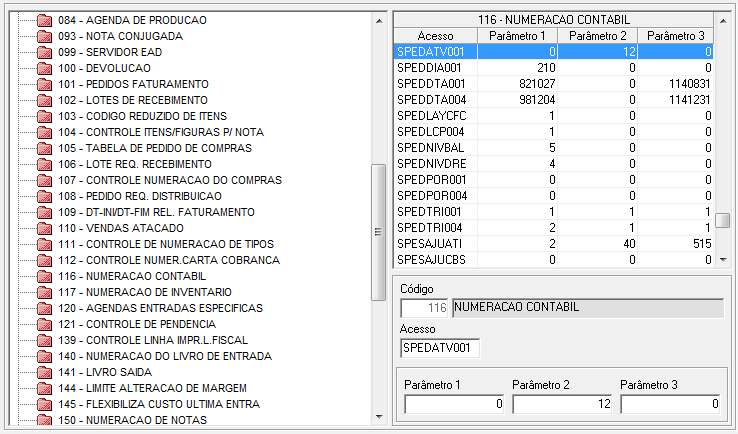Select folder icon for 117 - NUMERACAO DE INVENTARIO

44,292
